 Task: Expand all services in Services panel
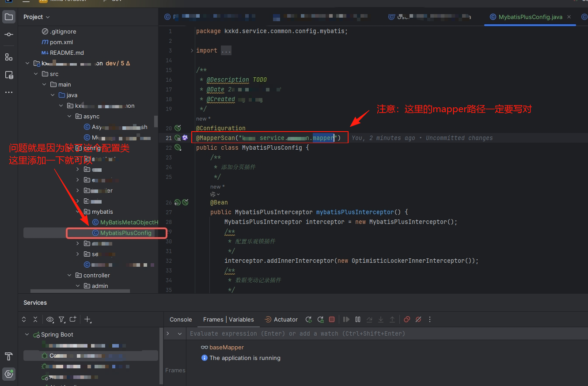24,319
